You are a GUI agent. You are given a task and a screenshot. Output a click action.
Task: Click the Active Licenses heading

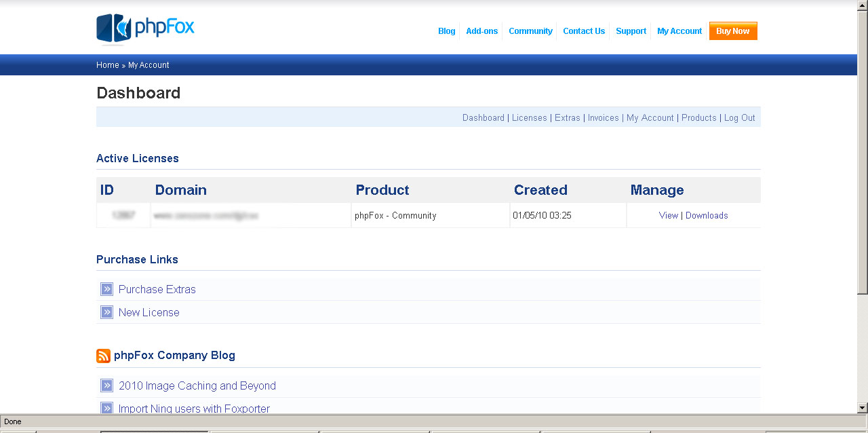tap(138, 158)
